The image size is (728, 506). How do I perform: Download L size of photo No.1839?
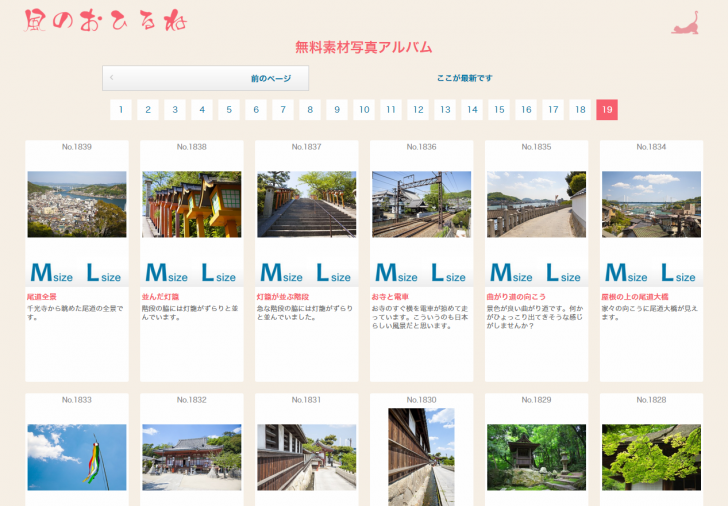(104, 272)
